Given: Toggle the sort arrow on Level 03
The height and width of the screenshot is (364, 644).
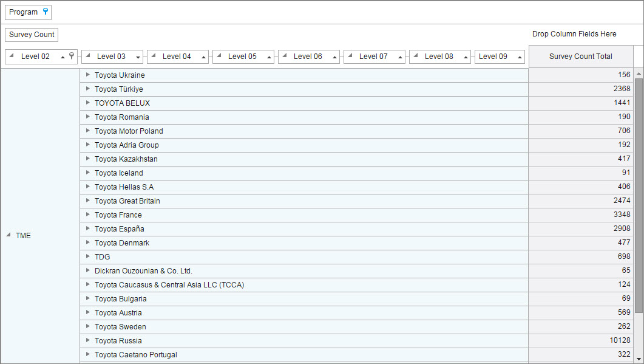Looking at the screenshot, I should [138, 57].
